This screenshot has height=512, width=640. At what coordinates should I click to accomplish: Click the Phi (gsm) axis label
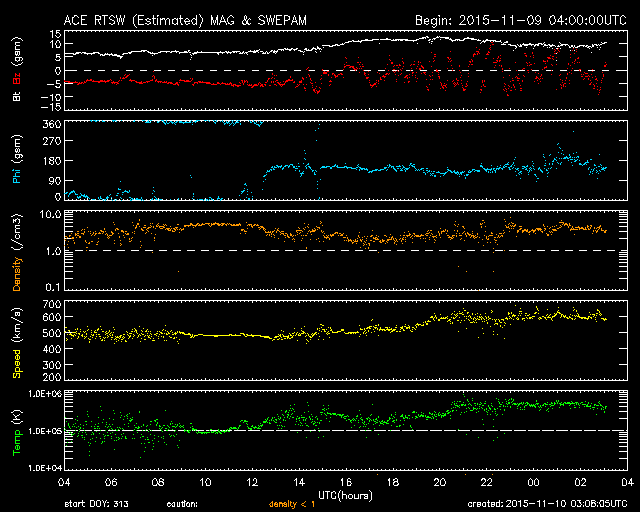(x=15, y=162)
